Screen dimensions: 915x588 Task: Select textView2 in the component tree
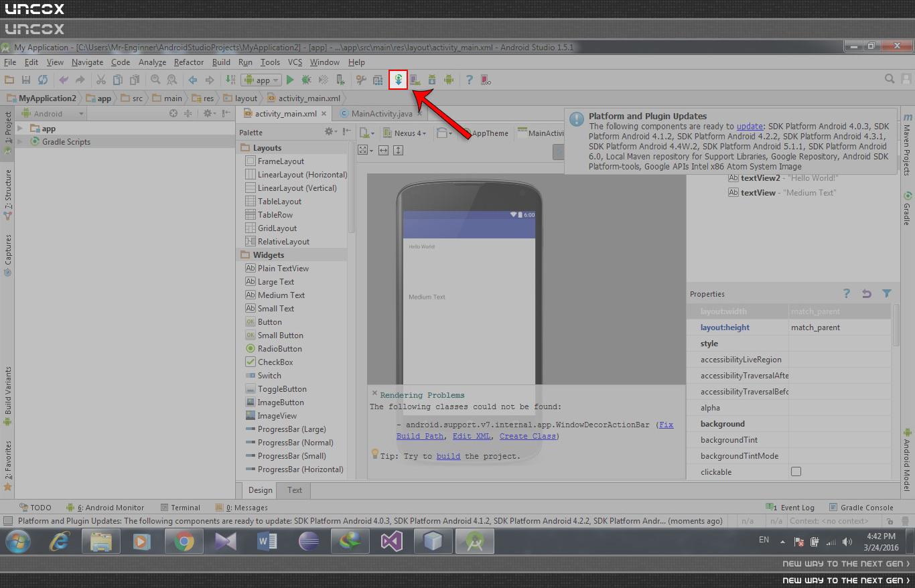tap(782, 178)
